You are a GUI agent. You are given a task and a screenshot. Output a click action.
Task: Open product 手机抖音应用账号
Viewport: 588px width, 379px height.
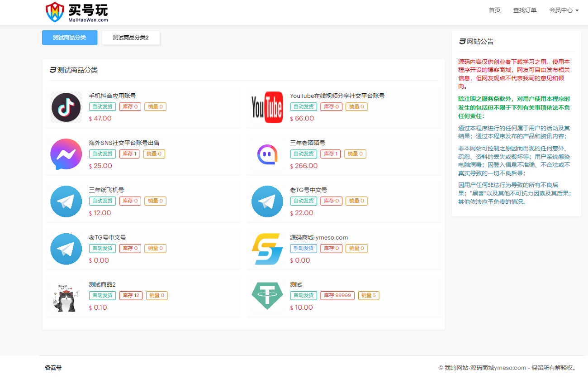(112, 96)
